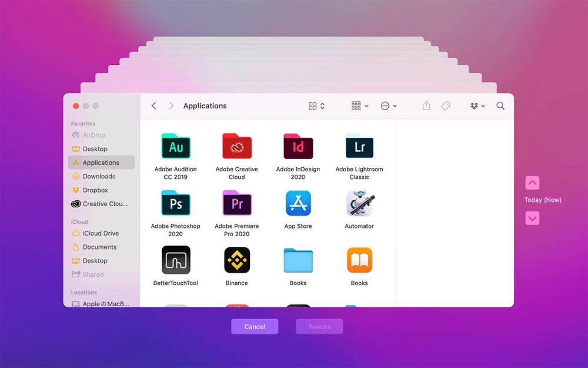Go to Downloads in the sidebar
The width and height of the screenshot is (588, 368).
pos(99,176)
